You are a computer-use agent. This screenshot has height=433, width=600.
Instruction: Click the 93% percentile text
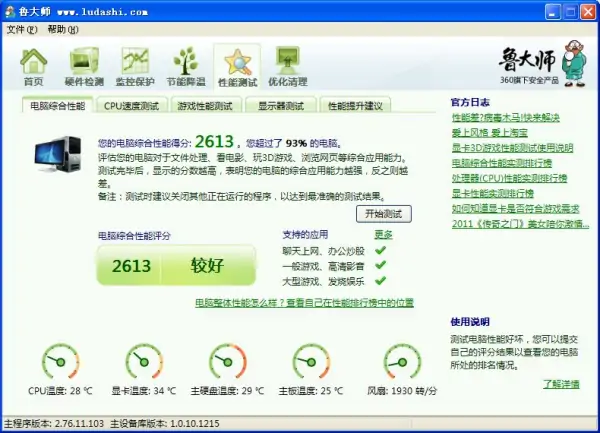click(296, 143)
